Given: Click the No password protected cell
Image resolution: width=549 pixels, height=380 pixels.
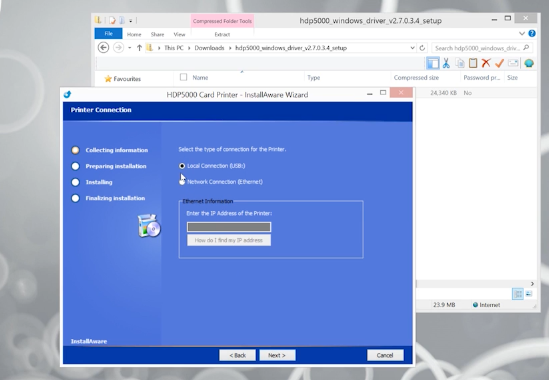Looking at the screenshot, I should click(467, 93).
